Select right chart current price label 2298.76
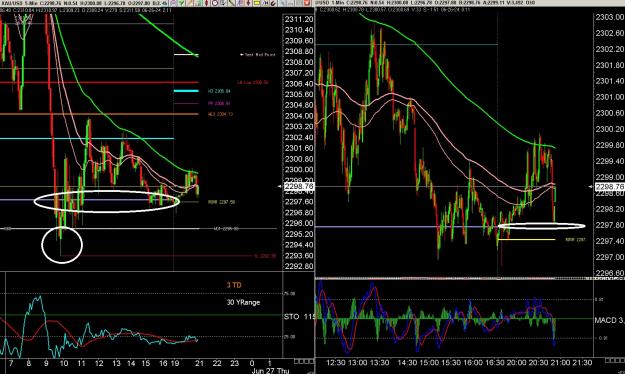This screenshot has width=625, height=374. 609,187
